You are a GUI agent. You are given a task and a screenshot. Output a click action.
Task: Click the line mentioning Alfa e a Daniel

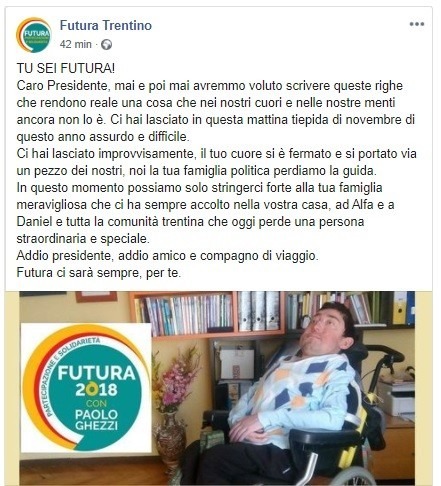click(x=205, y=205)
